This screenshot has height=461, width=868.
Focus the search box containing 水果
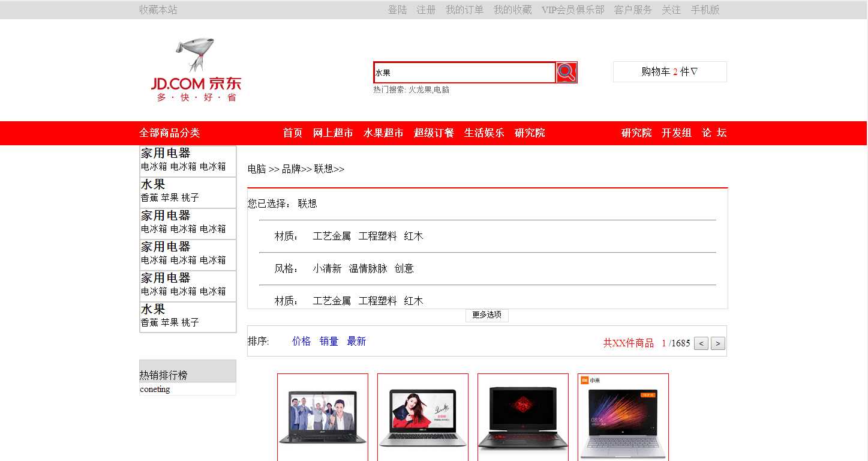[x=464, y=73]
